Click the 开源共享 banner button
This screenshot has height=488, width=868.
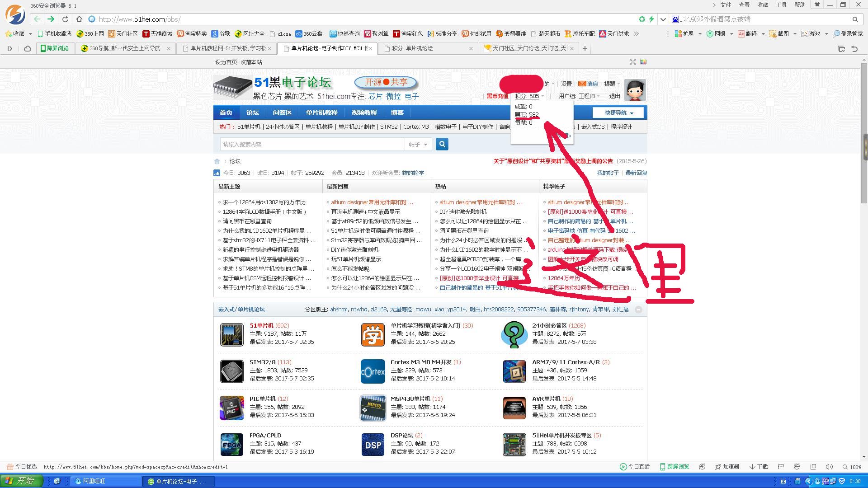pos(386,82)
